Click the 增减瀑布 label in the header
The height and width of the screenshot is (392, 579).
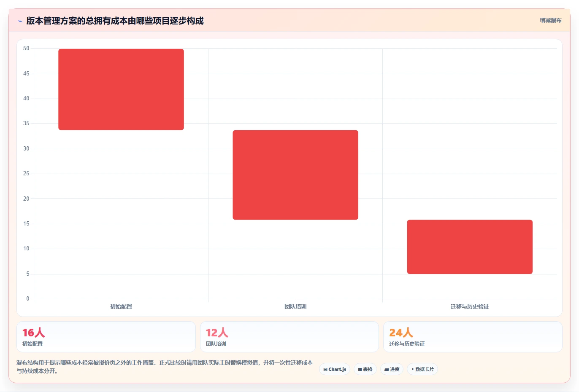point(550,20)
